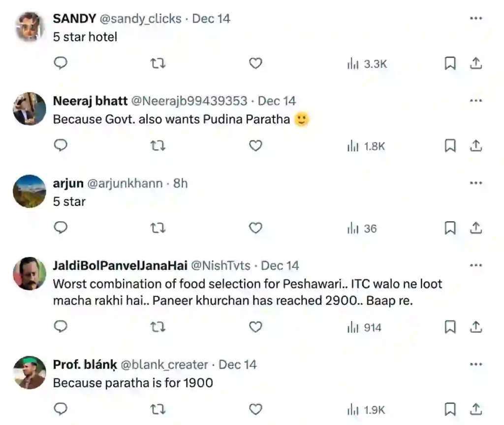The width and height of the screenshot is (504, 425).
Task: Click Neeraj bhatt's profile avatar
Action: click(x=30, y=109)
